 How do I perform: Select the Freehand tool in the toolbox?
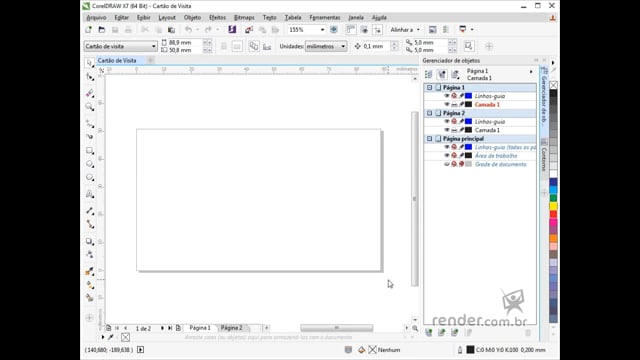point(90,124)
